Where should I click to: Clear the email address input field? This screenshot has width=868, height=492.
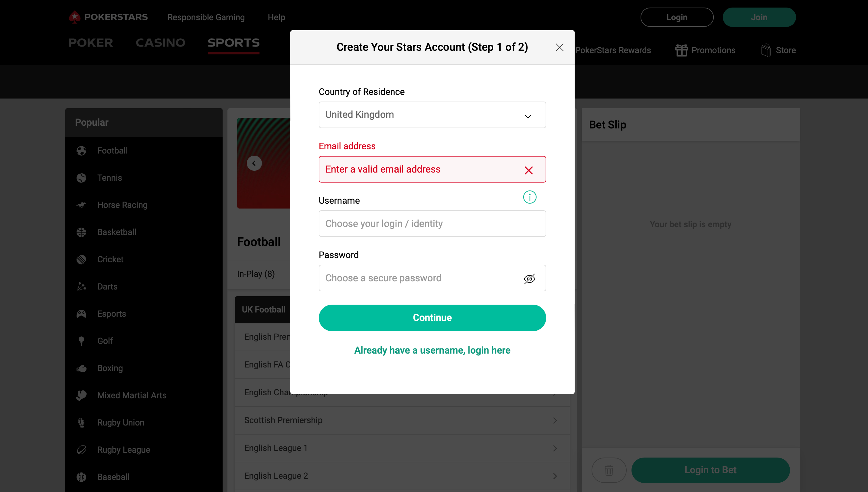(x=528, y=170)
